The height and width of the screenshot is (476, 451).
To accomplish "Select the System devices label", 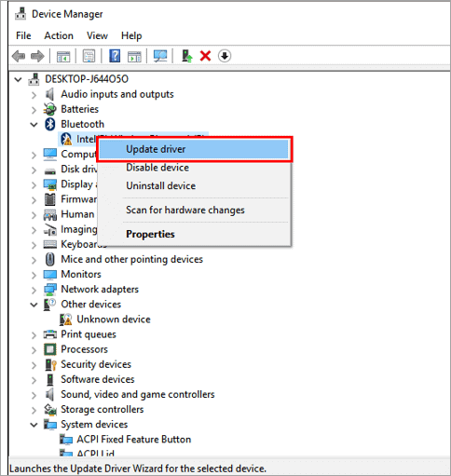I will coord(94,425).
